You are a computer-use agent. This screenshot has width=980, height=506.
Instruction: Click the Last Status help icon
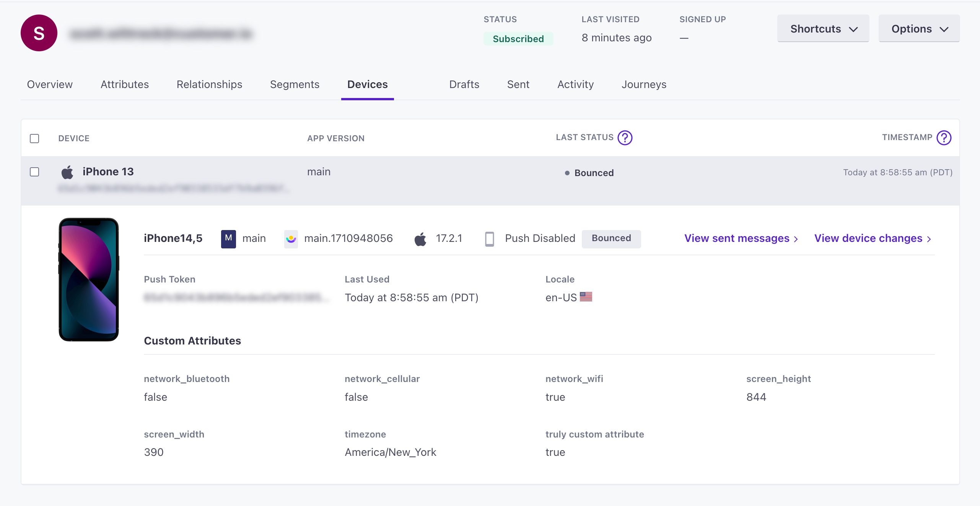click(625, 138)
